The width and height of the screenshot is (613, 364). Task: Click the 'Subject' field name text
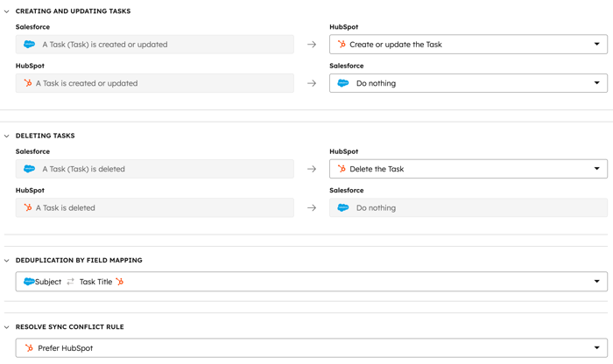pos(48,282)
